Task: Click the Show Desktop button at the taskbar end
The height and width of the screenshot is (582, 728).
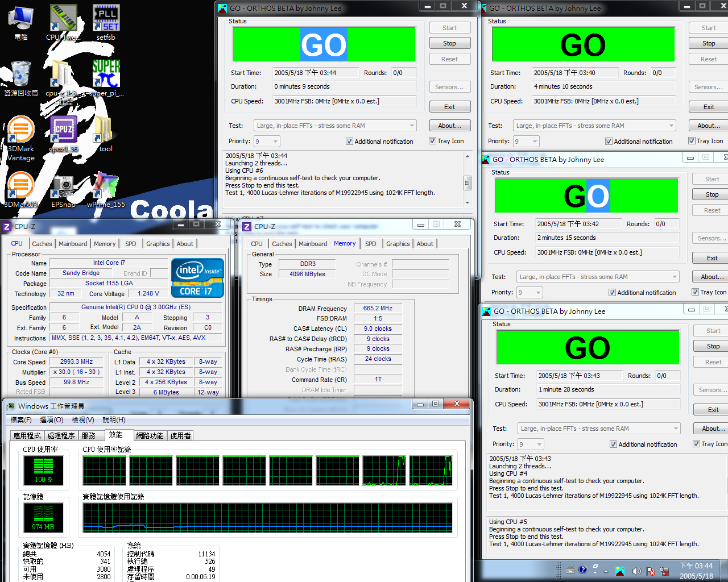Action: tap(723, 571)
